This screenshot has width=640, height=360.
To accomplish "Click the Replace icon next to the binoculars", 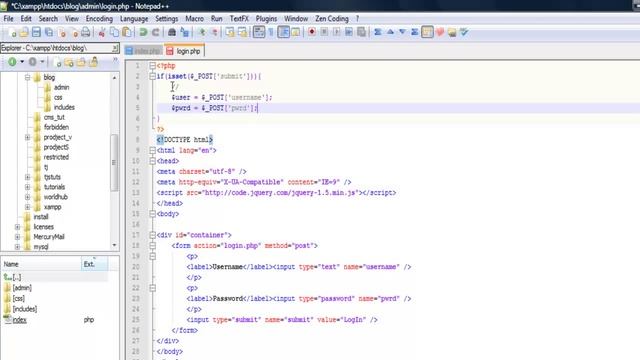I will click(x=184, y=32).
